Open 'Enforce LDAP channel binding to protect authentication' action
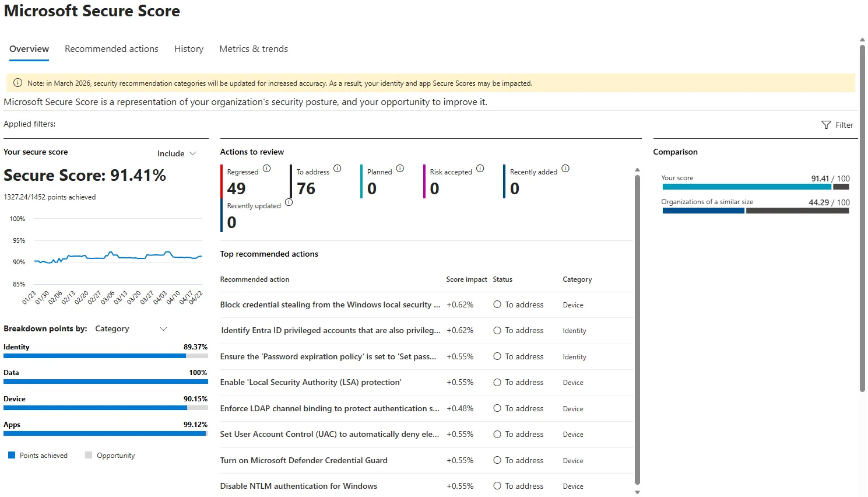 tap(329, 408)
